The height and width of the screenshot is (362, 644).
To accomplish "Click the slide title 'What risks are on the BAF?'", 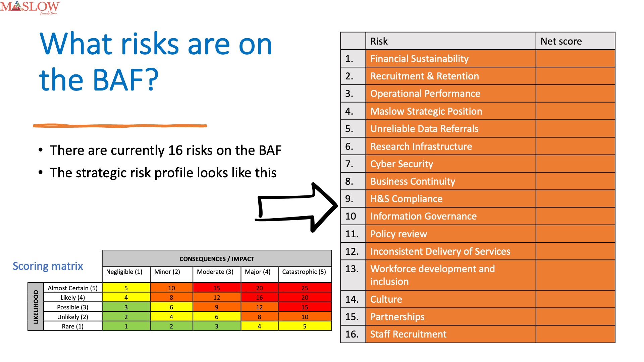I will pyautogui.click(x=156, y=61).
